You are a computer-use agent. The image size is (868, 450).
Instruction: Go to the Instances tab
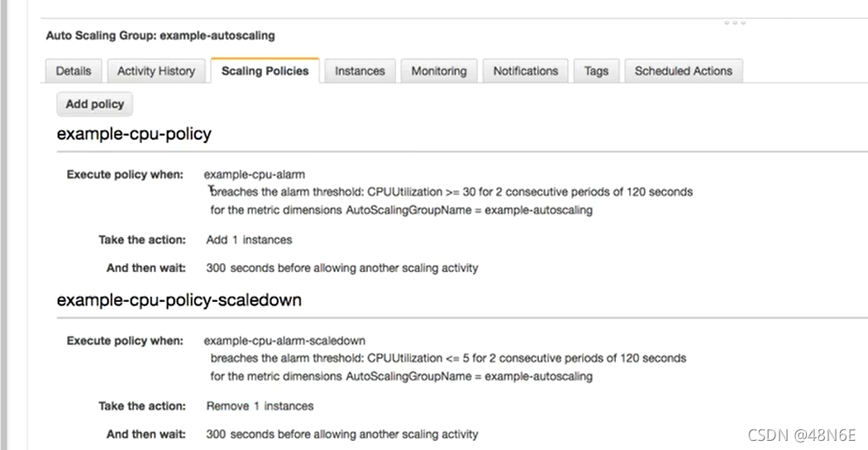coord(360,71)
